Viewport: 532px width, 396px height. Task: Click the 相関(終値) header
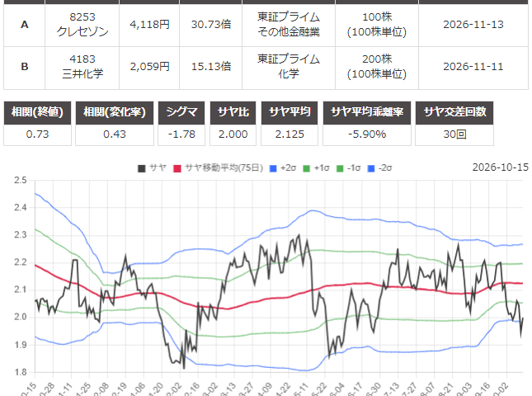coord(37,112)
